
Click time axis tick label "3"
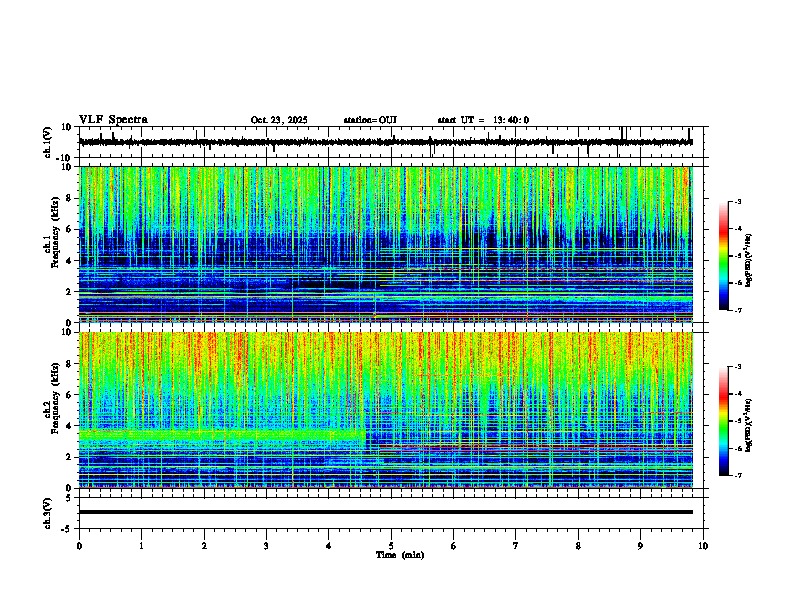(266, 546)
